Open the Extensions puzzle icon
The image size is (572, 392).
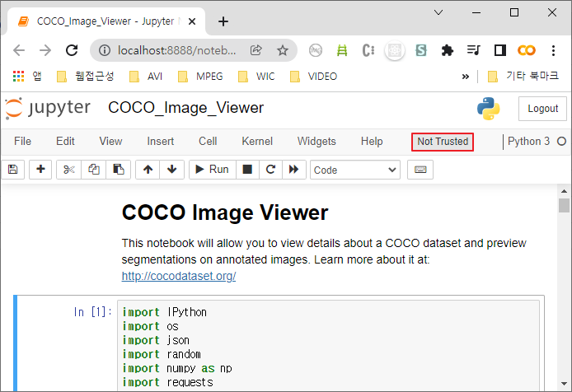[x=448, y=50]
